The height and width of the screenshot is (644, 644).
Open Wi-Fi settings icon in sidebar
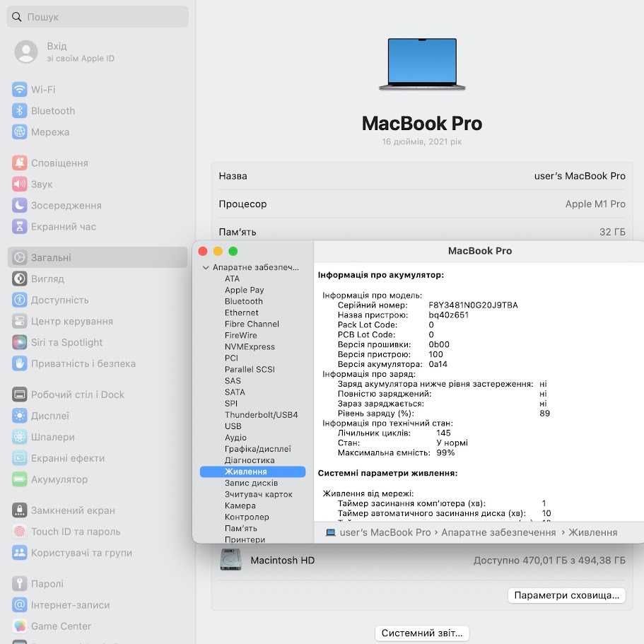pyautogui.click(x=19, y=89)
